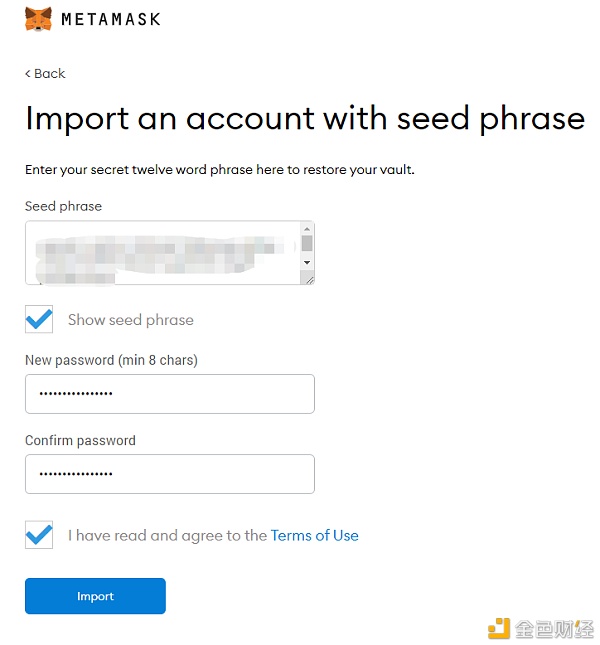Viewport: 600px width, 645px height.
Task: Go back using the Back link
Action: 45,74
